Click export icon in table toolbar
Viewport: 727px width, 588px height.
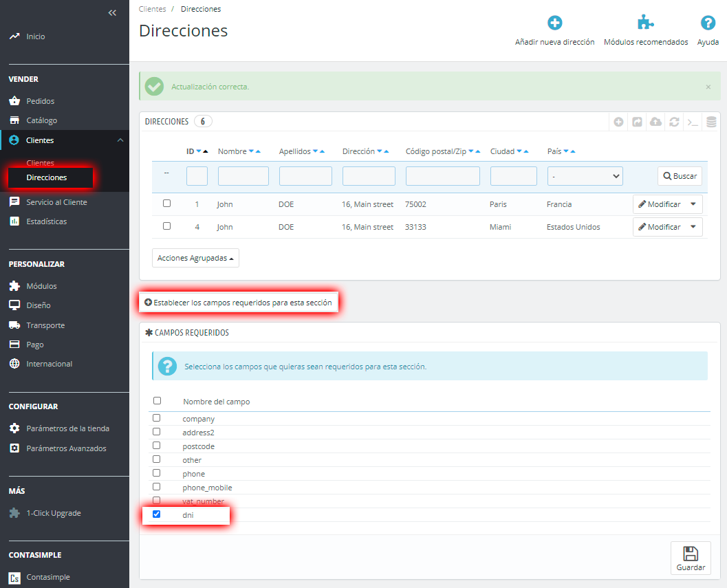[x=637, y=122]
